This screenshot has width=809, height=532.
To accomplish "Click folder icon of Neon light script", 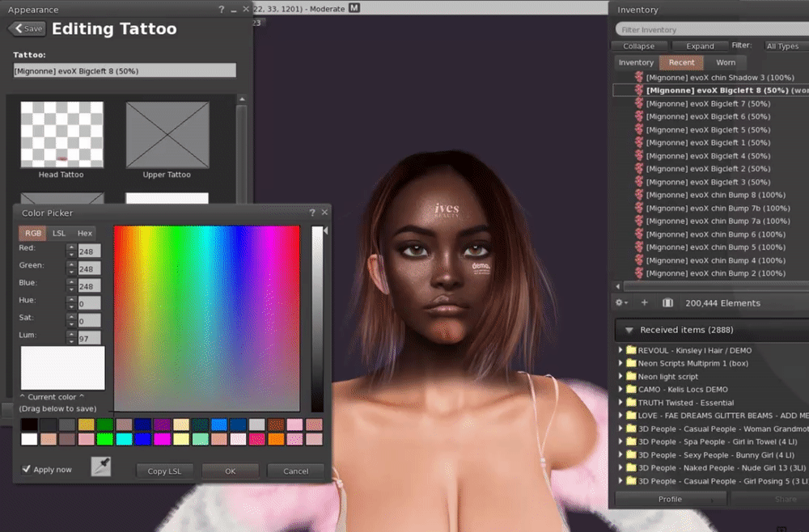I will click(631, 376).
